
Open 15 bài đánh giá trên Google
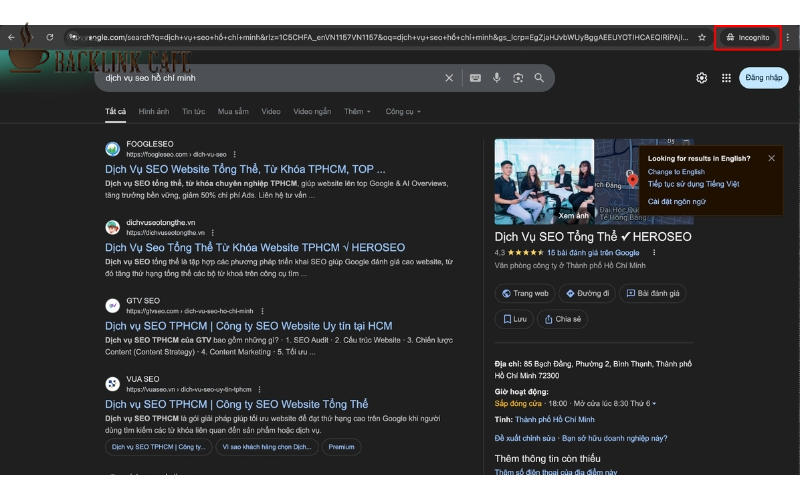tap(593, 253)
